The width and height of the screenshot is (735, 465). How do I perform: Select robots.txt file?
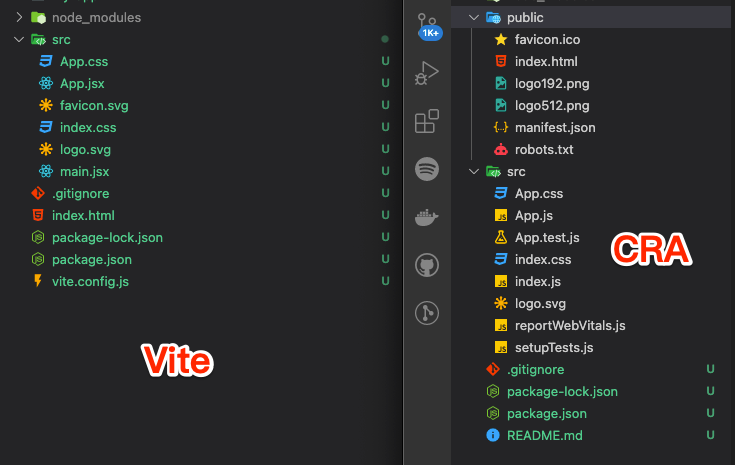[544, 150]
